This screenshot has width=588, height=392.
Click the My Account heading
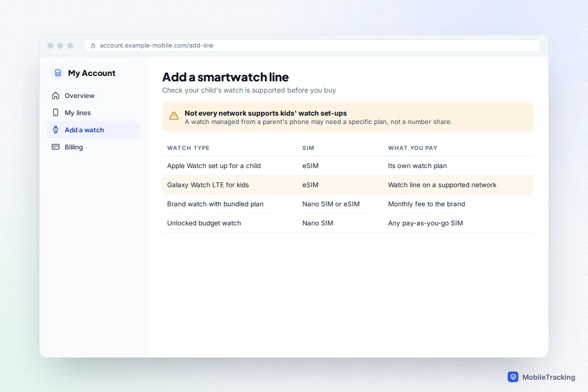coord(92,73)
